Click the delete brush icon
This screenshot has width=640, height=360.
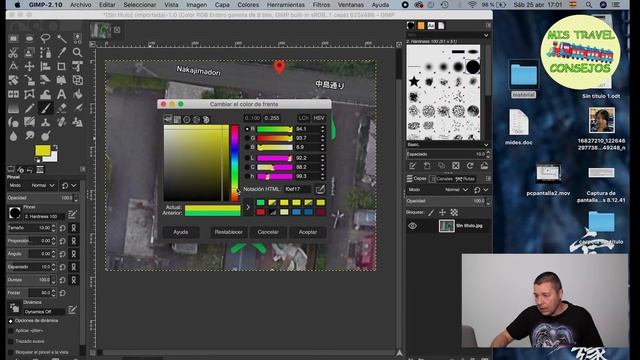pyautogui.click(x=456, y=166)
